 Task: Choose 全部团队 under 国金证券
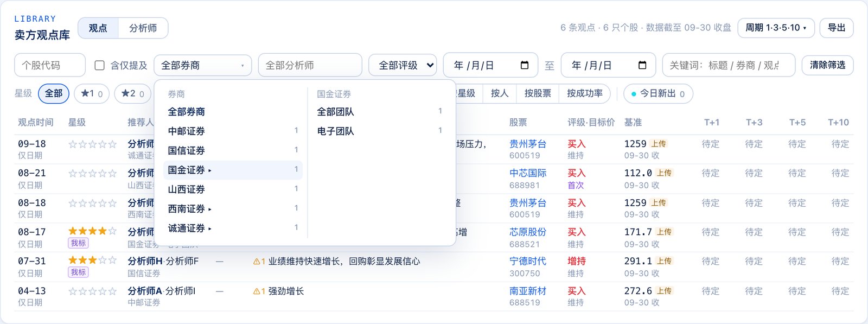click(380, 112)
